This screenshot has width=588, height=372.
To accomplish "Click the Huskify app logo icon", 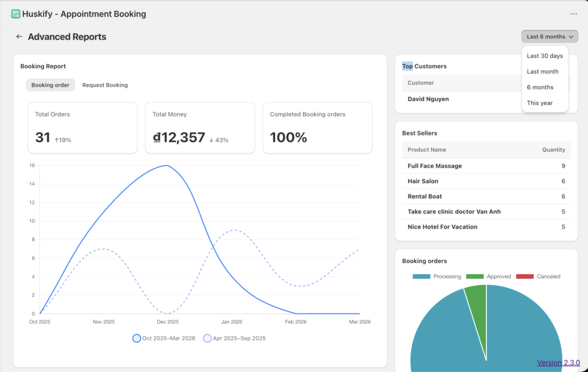I will (16, 14).
